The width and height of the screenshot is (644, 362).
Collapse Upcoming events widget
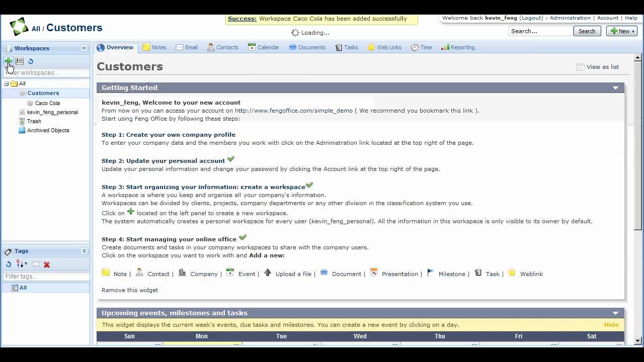[x=615, y=313]
